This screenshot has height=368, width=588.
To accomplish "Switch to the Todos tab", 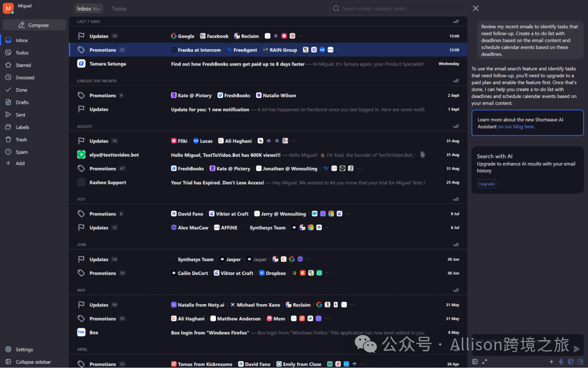I will (119, 9).
